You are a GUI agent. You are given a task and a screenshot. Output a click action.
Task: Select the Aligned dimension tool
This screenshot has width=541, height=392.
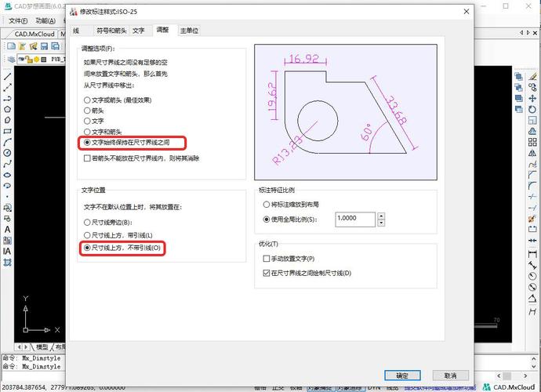(x=532, y=265)
